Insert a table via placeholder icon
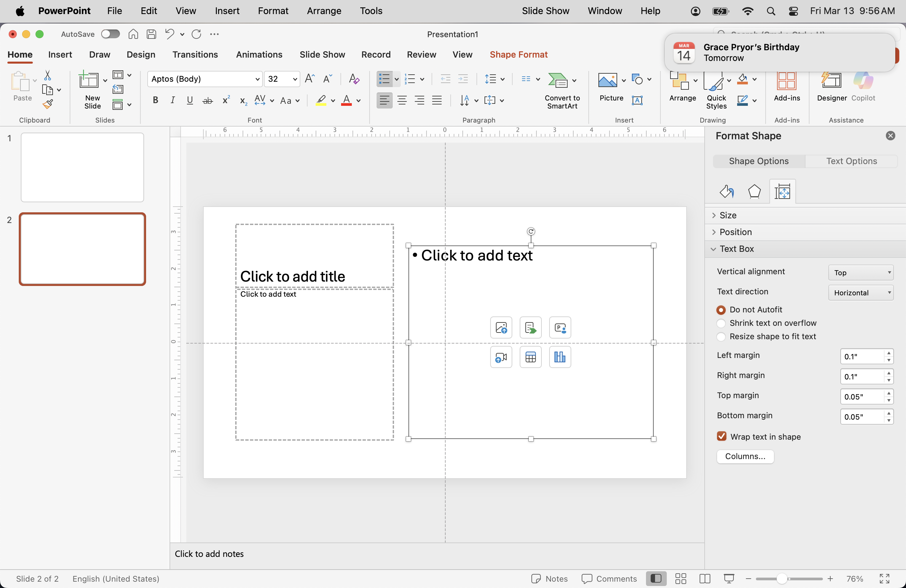906x588 pixels. click(530, 357)
